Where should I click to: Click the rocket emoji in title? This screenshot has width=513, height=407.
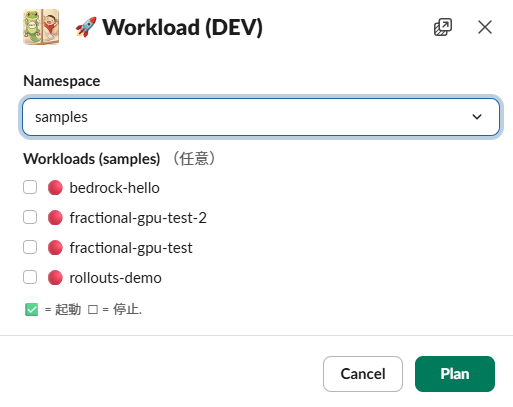[x=86, y=27]
